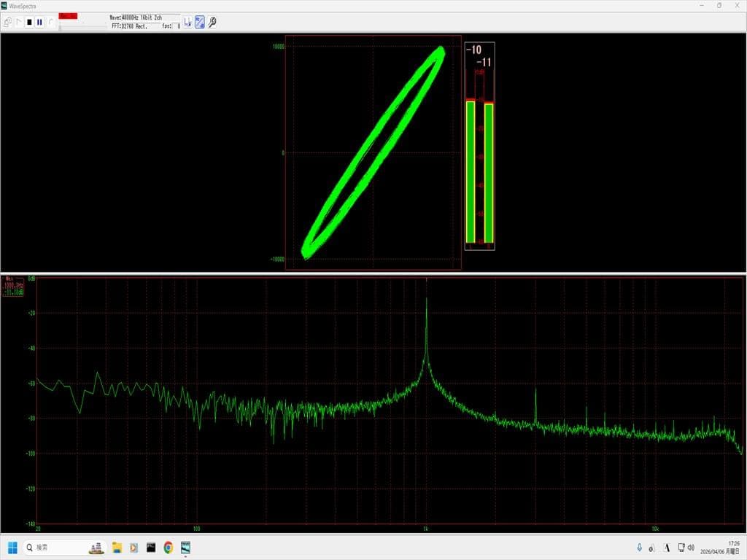Pause the measurement with the pause button

point(39,22)
